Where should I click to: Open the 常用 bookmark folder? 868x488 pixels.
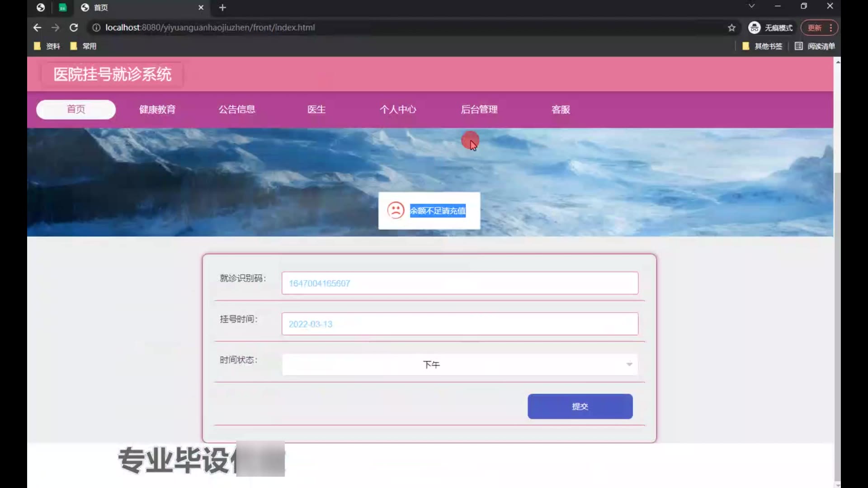[x=83, y=46]
